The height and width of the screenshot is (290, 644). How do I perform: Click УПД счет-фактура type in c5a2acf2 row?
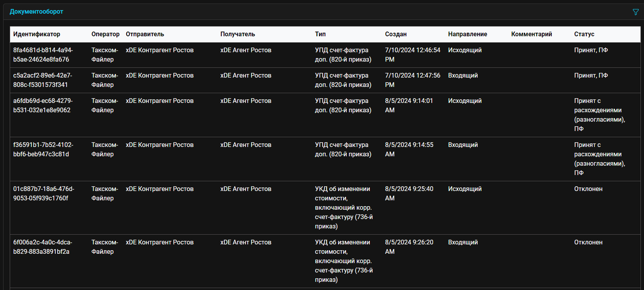click(x=343, y=80)
